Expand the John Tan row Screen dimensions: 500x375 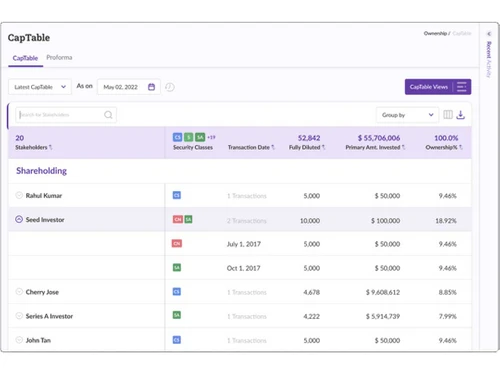tap(19, 340)
